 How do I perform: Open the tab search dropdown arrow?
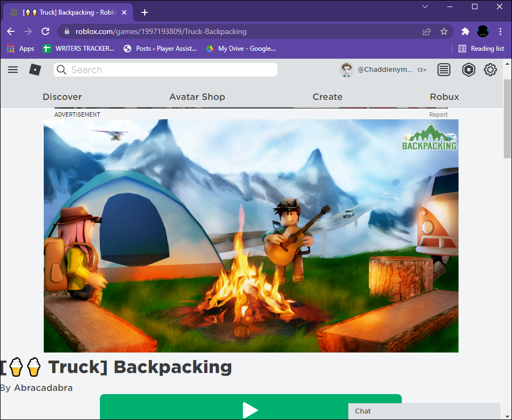coord(425,6)
